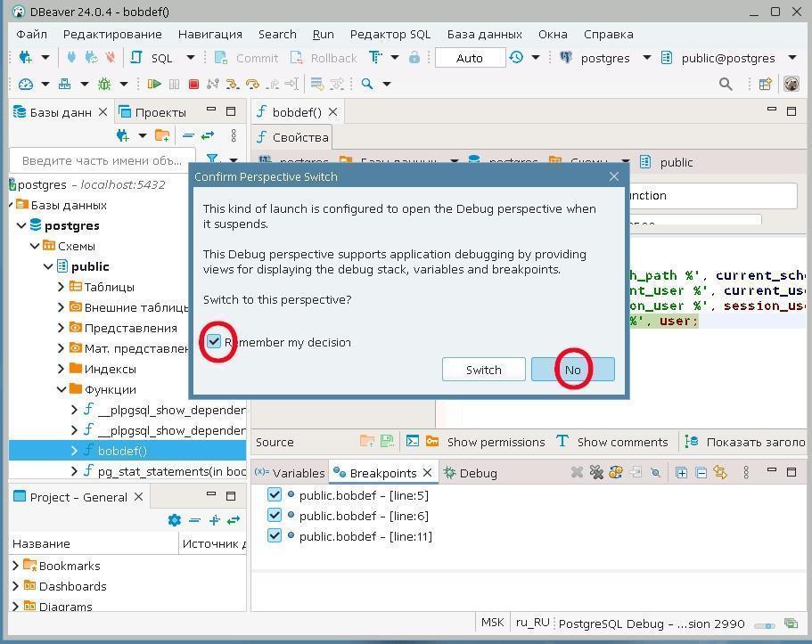The height and width of the screenshot is (644, 812).
Task: Click the red Terminate debug icon
Action: click(x=193, y=84)
